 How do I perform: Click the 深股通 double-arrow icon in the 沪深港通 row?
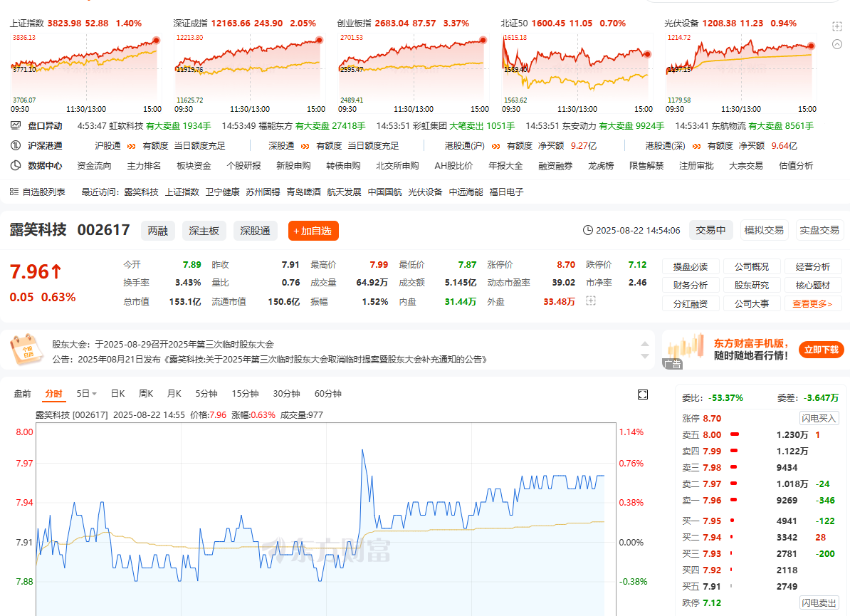pos(305,147)
